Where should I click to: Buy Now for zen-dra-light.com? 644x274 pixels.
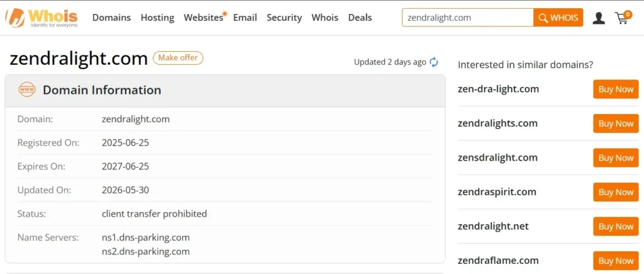pos(616,89)
